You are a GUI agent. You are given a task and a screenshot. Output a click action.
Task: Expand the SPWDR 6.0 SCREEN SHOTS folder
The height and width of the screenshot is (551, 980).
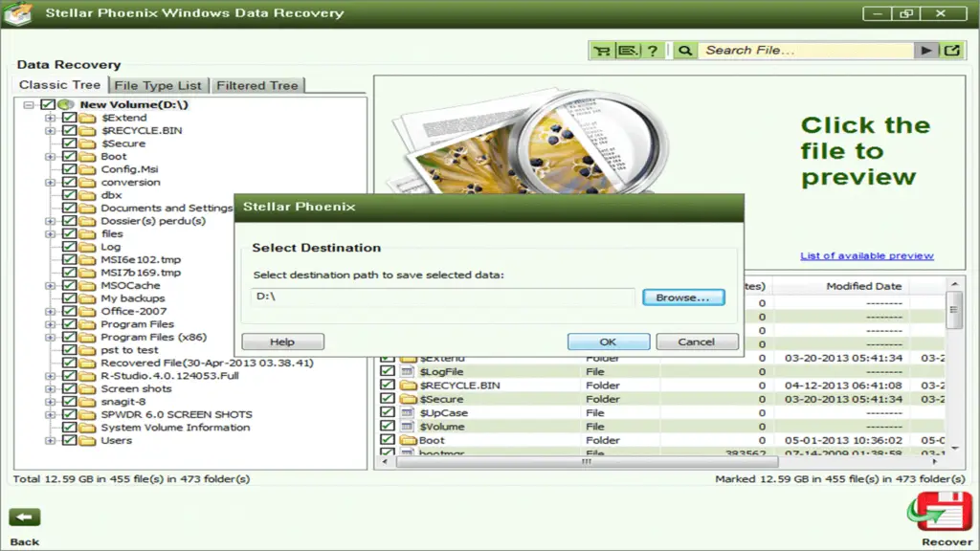(x=50, y=415)
